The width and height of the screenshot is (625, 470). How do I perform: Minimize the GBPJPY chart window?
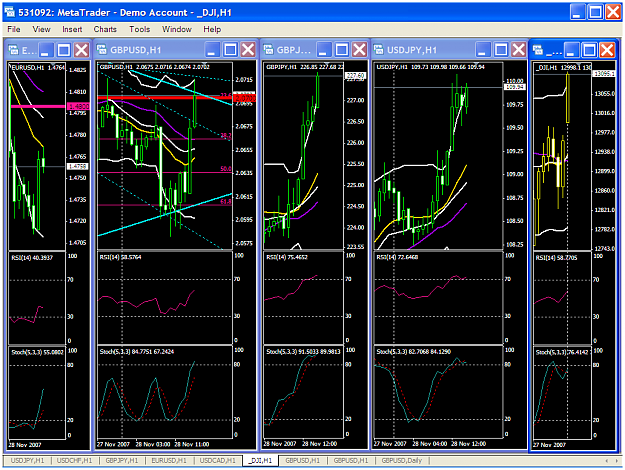coord(324,50)
